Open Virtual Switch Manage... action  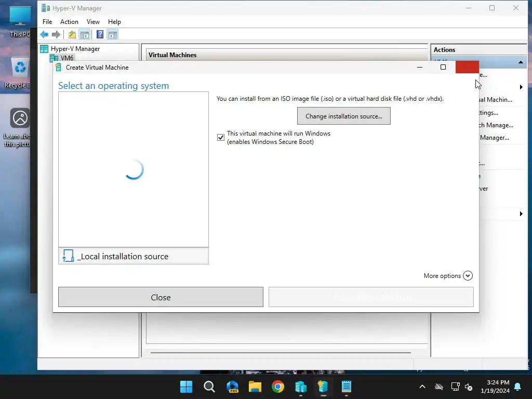tap(496, 125)
